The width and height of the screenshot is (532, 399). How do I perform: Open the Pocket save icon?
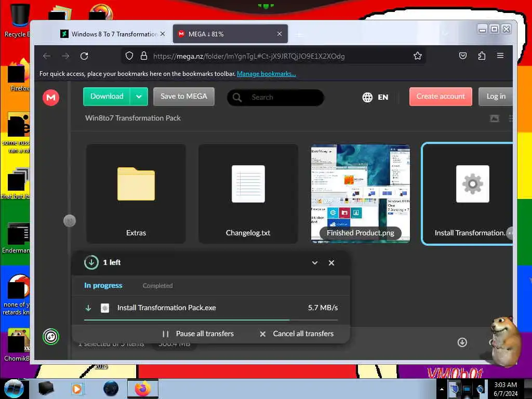tap(463, 56)
